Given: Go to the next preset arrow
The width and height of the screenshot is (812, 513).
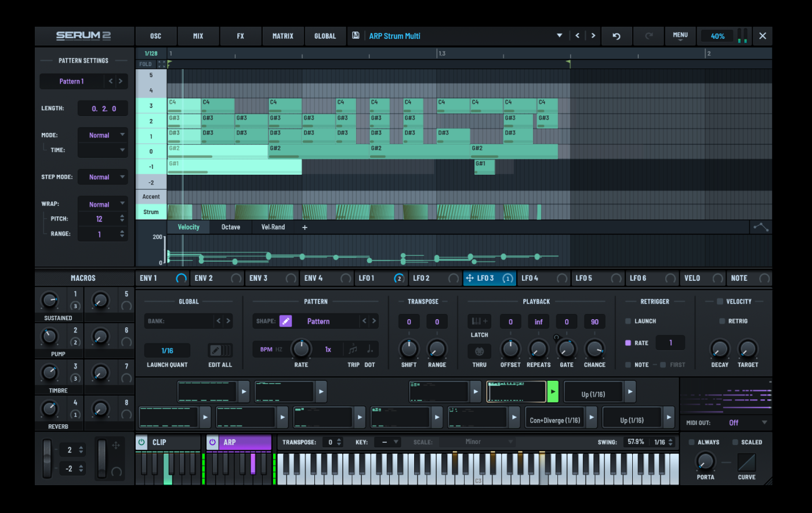Looking at the screenshot, I should pyautogui.click(x=593, y=35).
